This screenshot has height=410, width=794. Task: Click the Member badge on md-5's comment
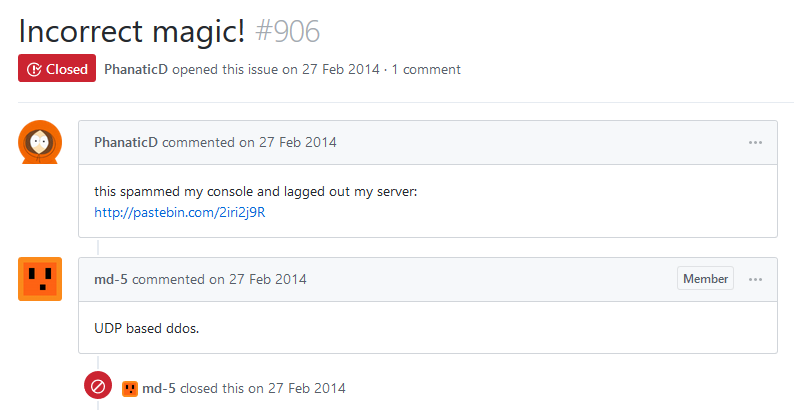pyautogui.click(x=705, y=279)
